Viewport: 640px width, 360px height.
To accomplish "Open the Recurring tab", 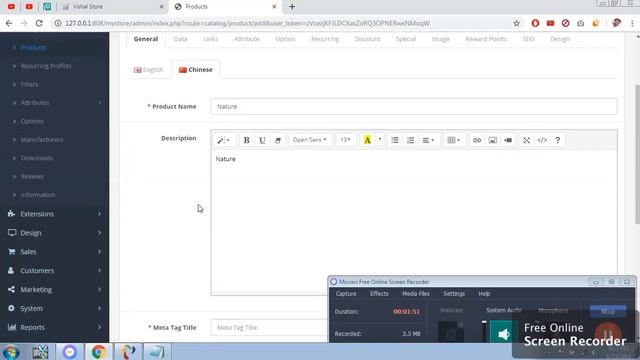I will [325, 39].
